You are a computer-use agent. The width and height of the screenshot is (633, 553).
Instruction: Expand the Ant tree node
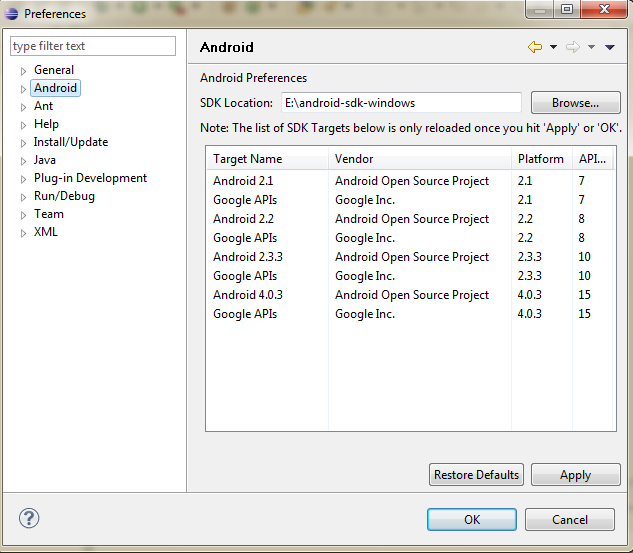tap(23, 107)
